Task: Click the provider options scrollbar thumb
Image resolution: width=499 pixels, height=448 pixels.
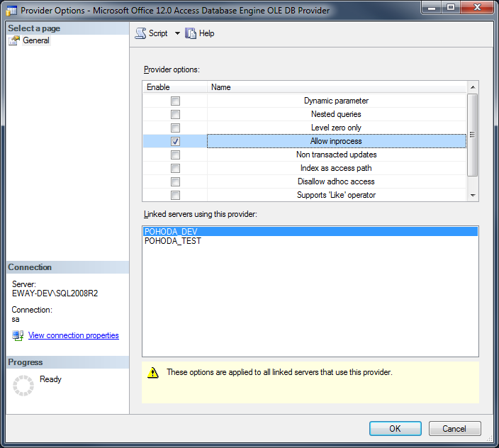Action: pyautogui.click(x=473, y=135)
